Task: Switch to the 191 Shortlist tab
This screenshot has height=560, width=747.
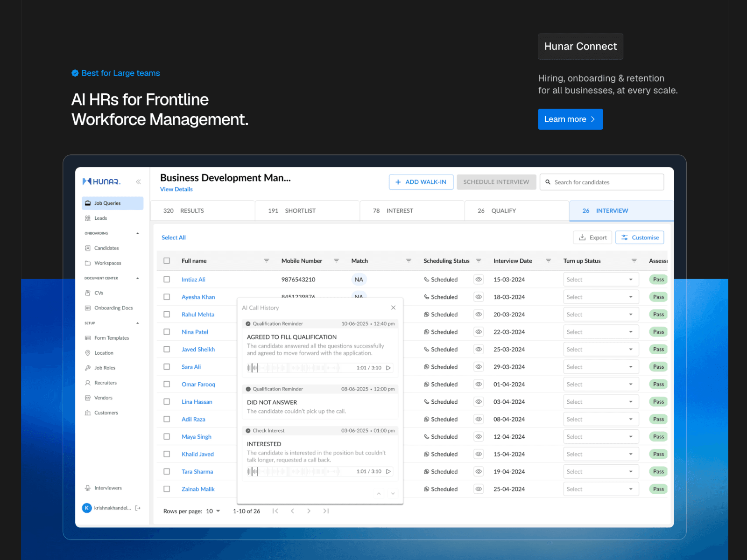Action: click(x=307, y=211)
